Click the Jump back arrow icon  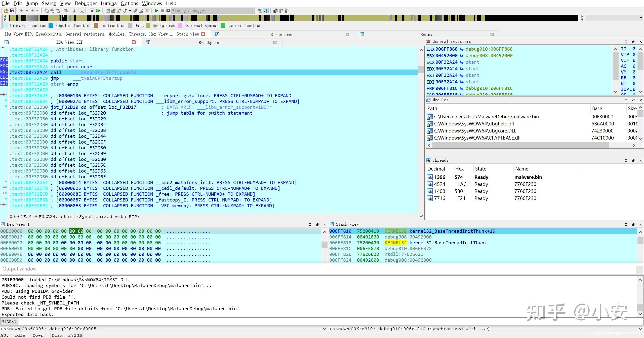(x=22, y=11)
